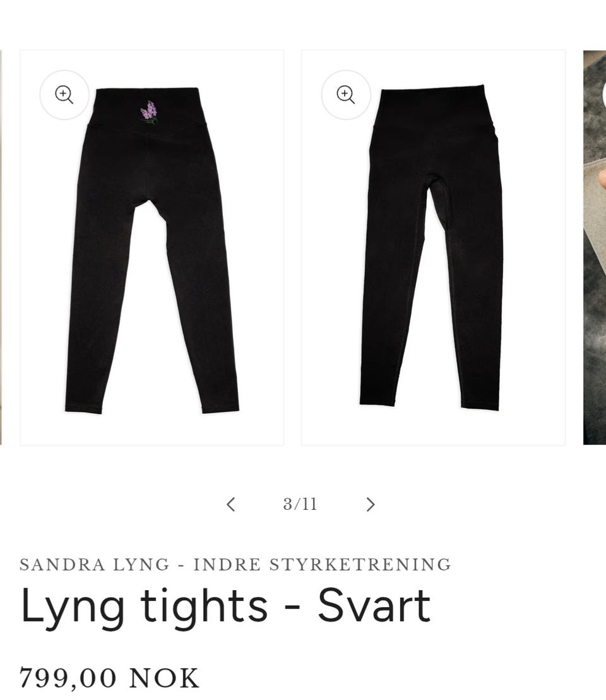606x700 pixels.
Task: Open the plain front-view tights photo
Action: tap(433, 248)
